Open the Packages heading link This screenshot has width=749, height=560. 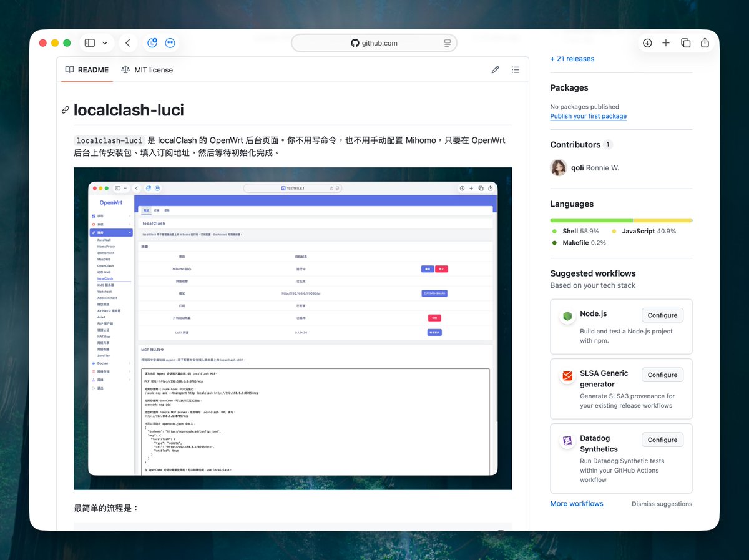coord(569,87)
